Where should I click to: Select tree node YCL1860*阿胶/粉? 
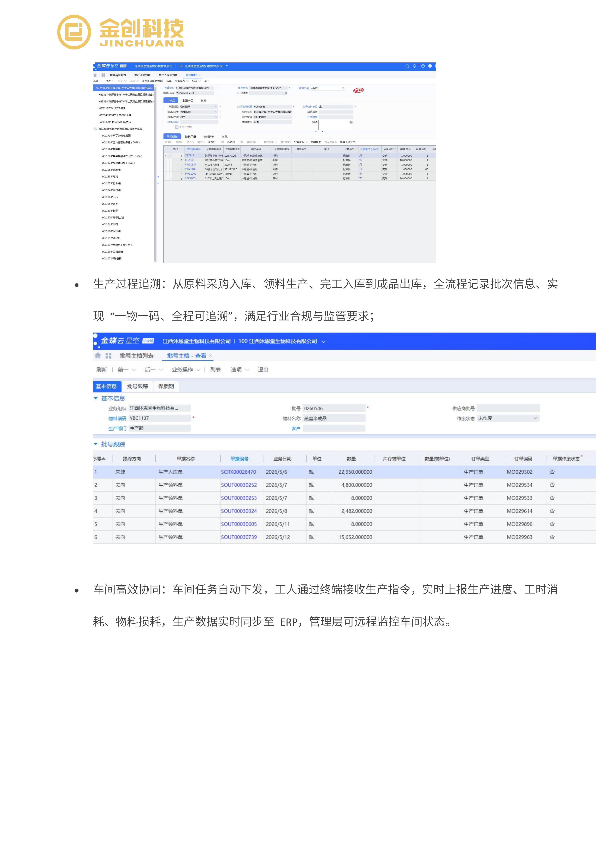point(111,231)
